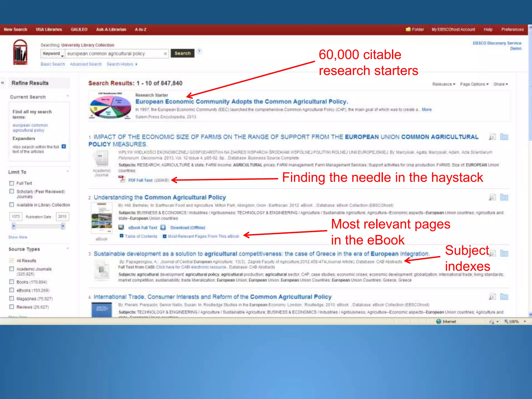The image size is (532, 399).
Task: Click the publication start year field 1373
Action: 16,216
